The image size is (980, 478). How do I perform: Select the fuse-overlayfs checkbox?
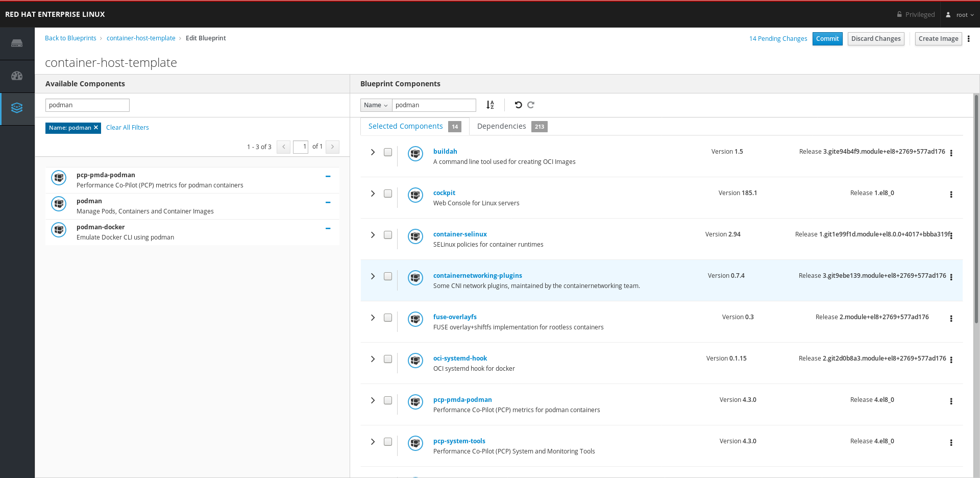click(x=388, y=318)
